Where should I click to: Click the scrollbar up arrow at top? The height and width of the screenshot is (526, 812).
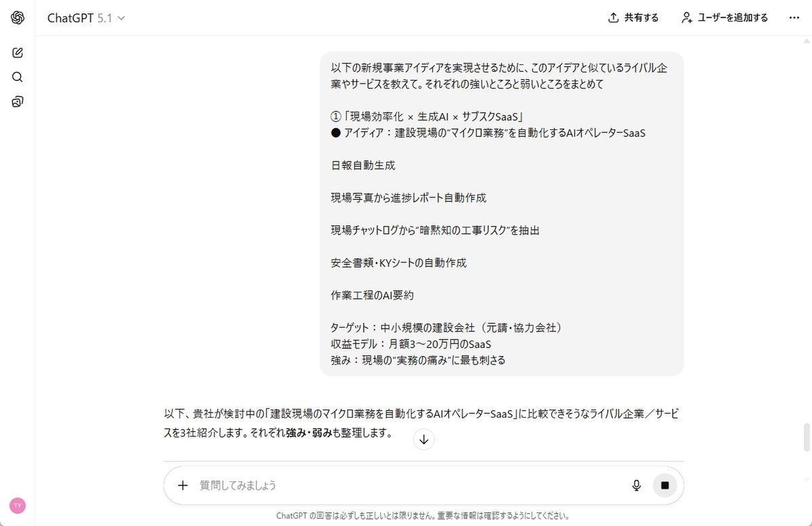[x=807, y=41]
